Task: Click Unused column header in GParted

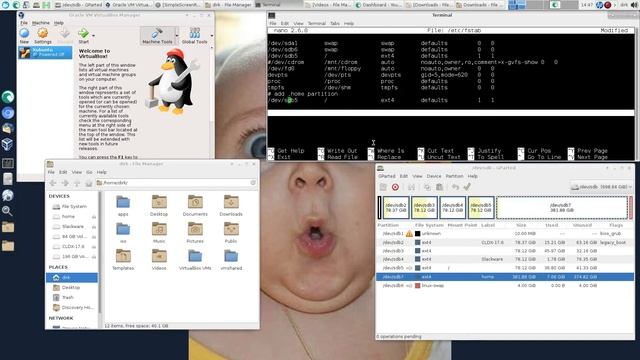Action: click(582, 225)
